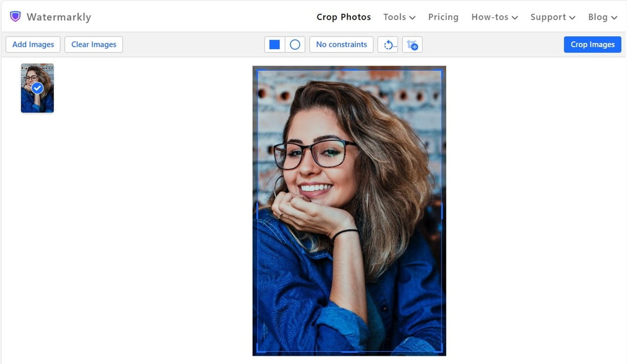Click the rotate image icon
Image resolution: width=627 pixels, height=364 pixels.
(x=388, y=44)
